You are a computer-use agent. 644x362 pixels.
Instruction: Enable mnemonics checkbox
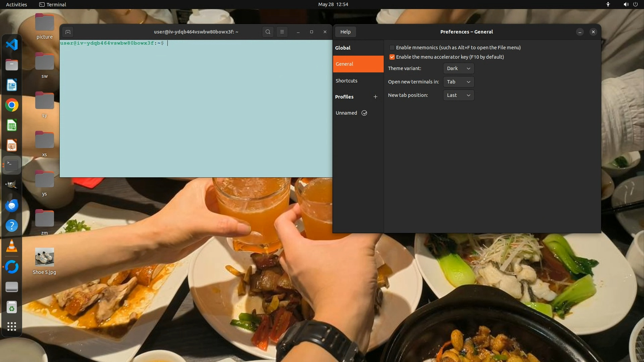392,48
